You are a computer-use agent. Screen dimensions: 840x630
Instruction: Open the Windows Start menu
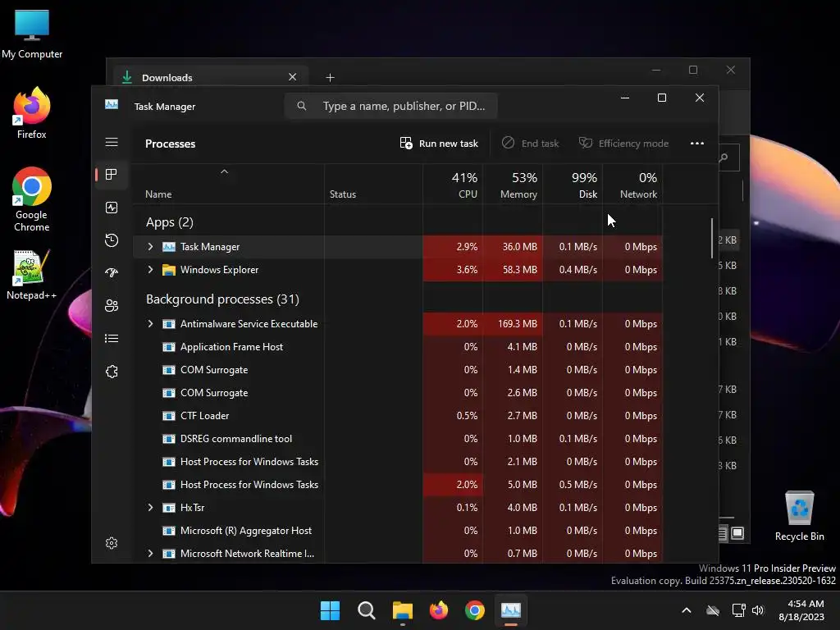[x=330, y=610]
